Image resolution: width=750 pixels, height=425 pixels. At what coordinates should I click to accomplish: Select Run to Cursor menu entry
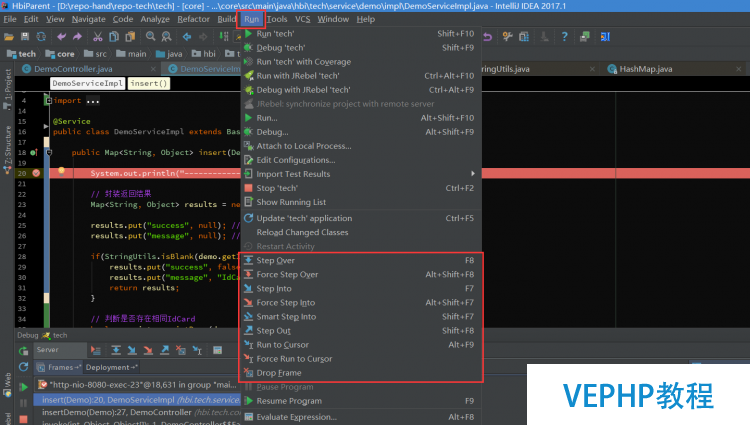[x=361, y=345]
